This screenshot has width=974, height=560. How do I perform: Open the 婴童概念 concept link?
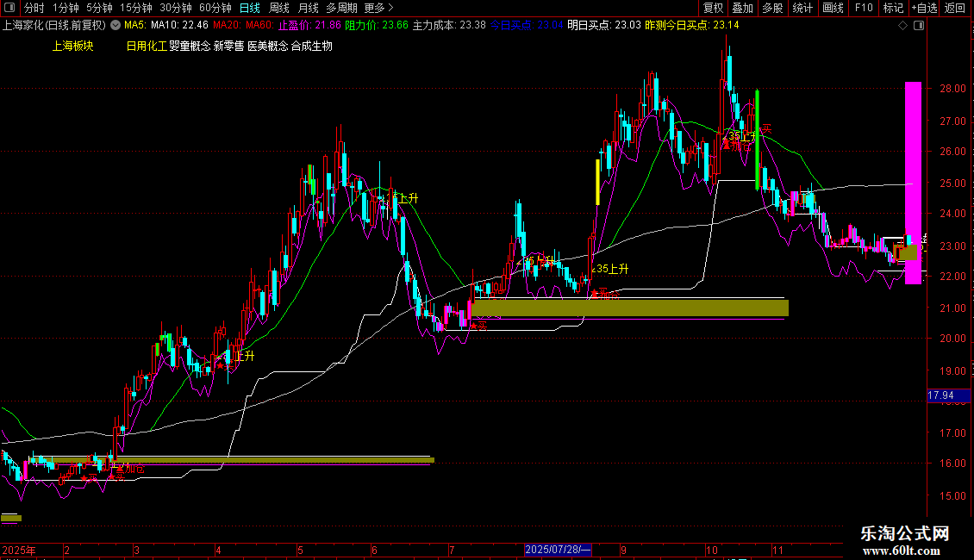190,46
